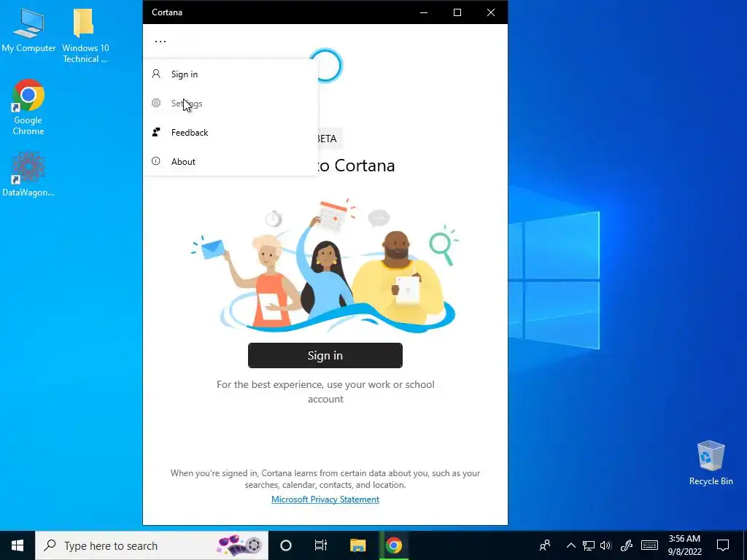Choose Sign in from the Cortana menu
The width and height of the screenshot is (747, 560).
click(231, 74)
